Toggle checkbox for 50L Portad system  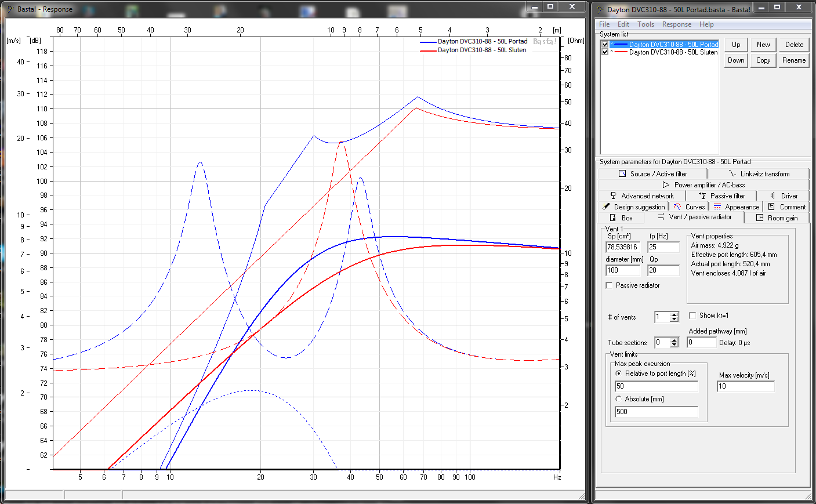coord(605,44)
